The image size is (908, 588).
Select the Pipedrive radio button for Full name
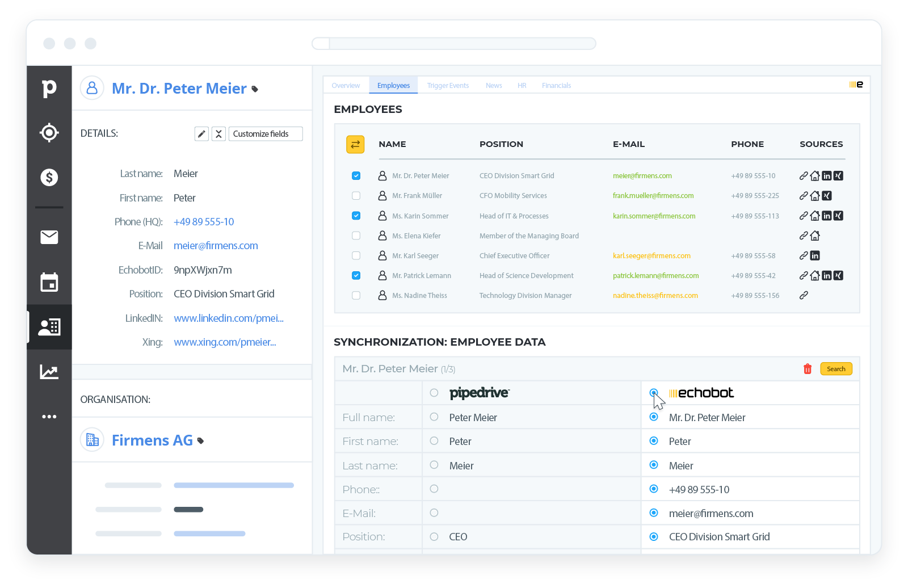tap(434, 417)
